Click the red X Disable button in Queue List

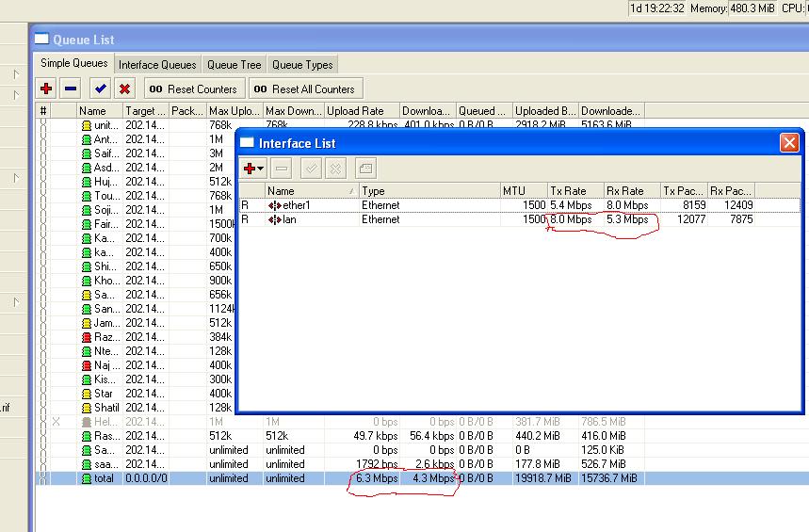124,89
